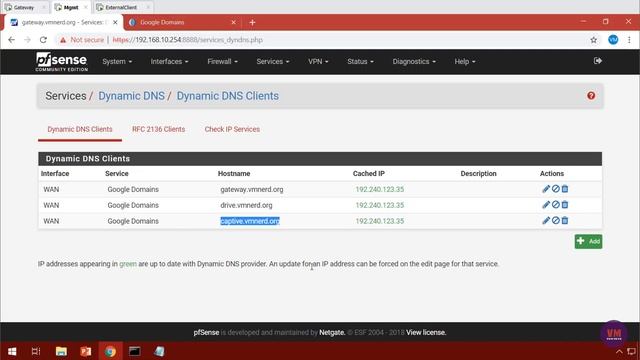Click the Hostname column header
Viewport: 640px width, 360px height.
point(234,173)
